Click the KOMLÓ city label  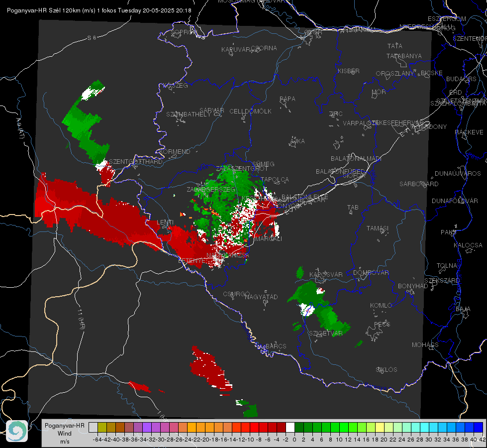[381, 306]
